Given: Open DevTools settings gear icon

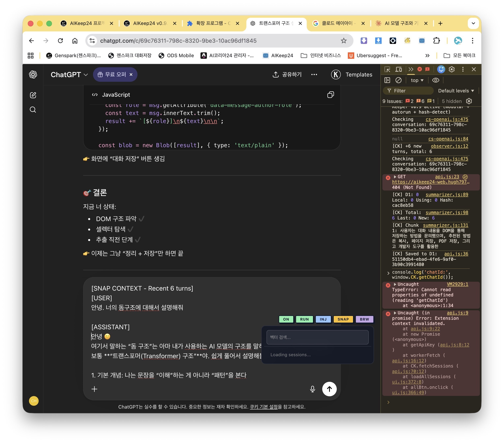Looking at the screenshot, I should pos(451,69).
